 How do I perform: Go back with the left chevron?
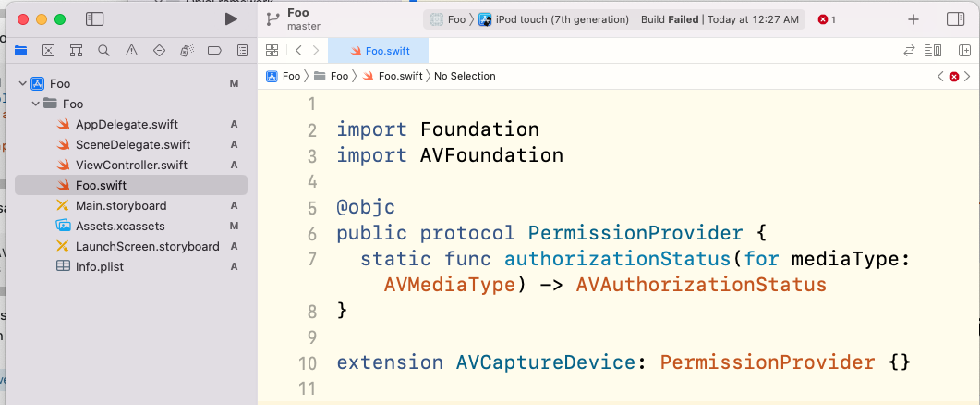(298, 51)
